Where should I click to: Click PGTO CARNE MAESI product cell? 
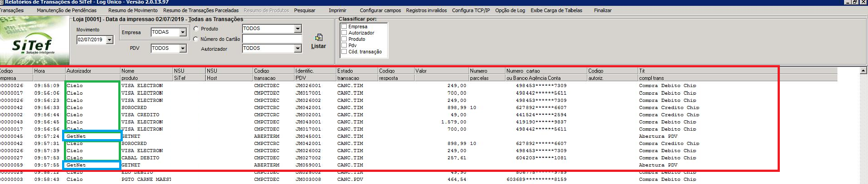coord(146,179)
